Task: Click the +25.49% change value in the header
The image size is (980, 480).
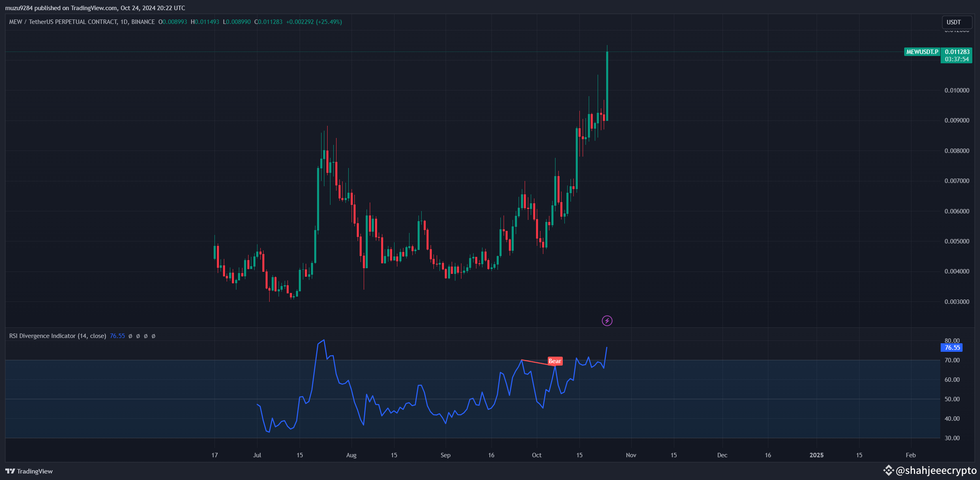Action: click(329, 22)
